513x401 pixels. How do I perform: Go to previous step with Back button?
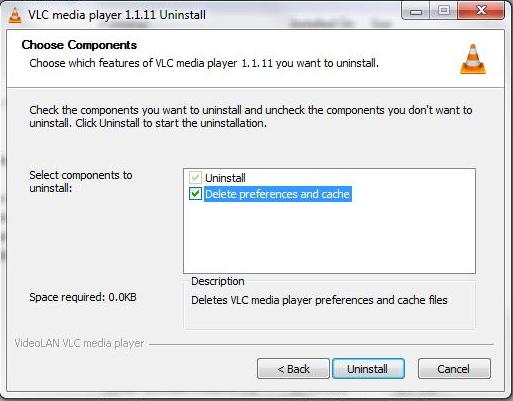point(293,369)
